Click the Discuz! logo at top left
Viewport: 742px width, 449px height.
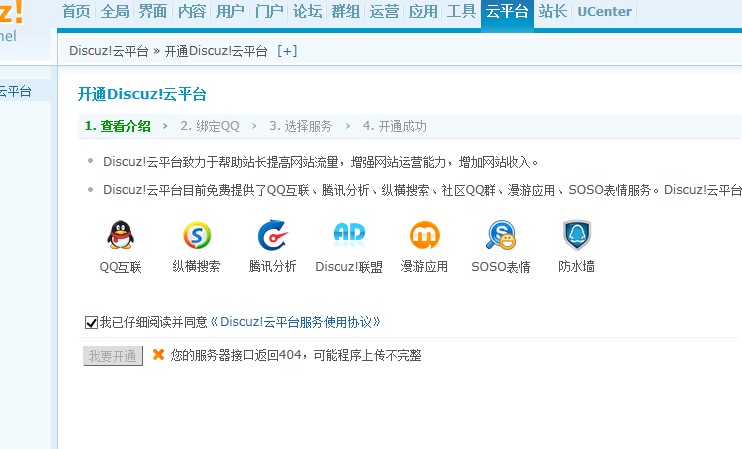11,12
